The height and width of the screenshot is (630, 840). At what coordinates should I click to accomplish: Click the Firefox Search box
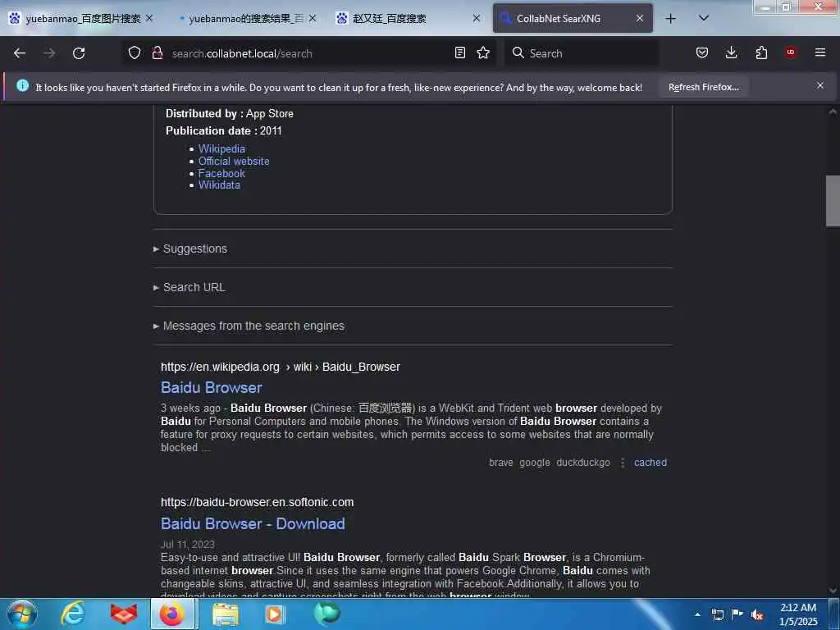click(582, 53)
